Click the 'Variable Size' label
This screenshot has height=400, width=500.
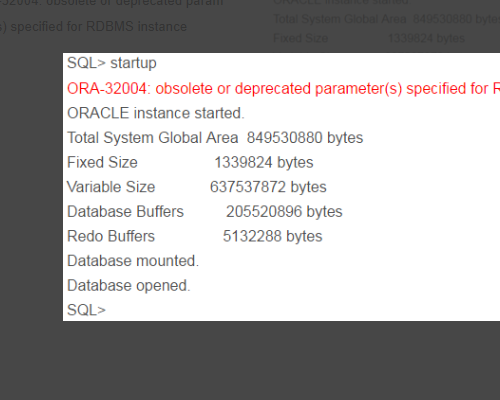pos(111,187)
